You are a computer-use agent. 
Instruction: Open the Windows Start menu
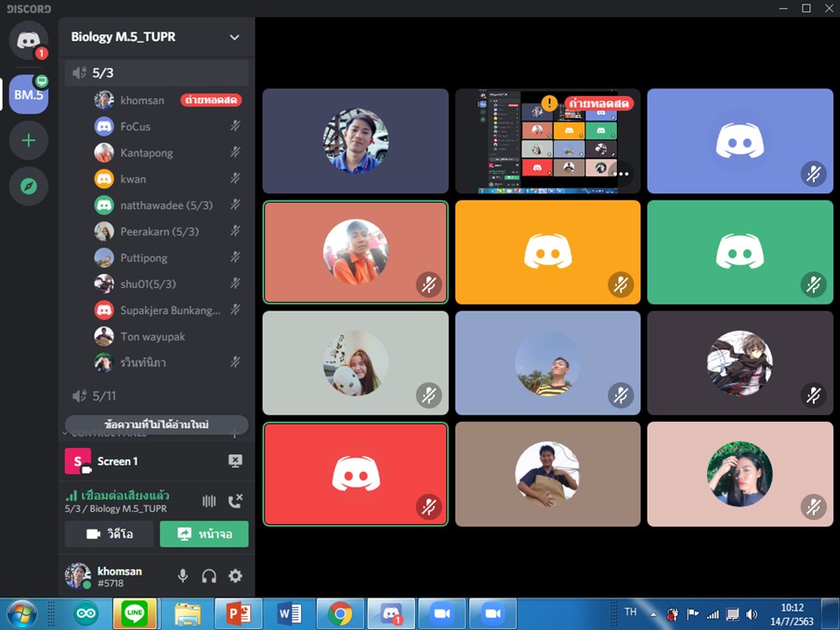point(22,614)
